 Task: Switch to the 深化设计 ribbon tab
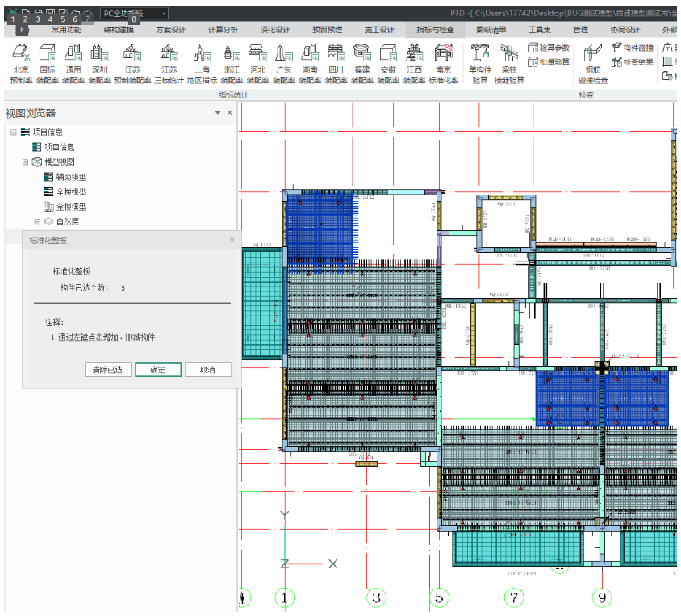[274, 30]
